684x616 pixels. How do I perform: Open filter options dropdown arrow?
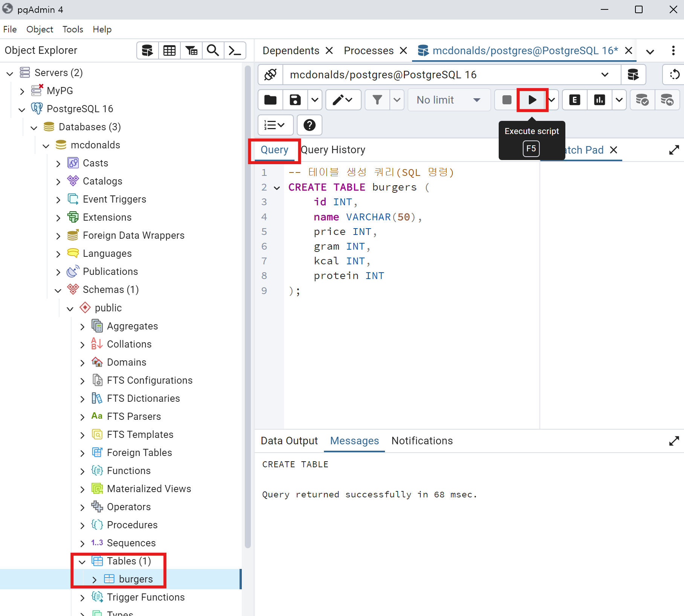[397, 100]
